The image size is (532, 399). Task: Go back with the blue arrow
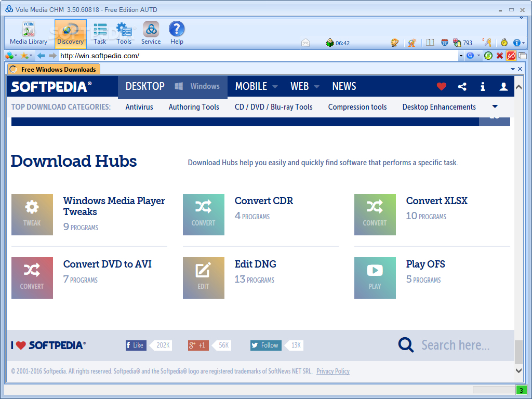pos(41,56)
